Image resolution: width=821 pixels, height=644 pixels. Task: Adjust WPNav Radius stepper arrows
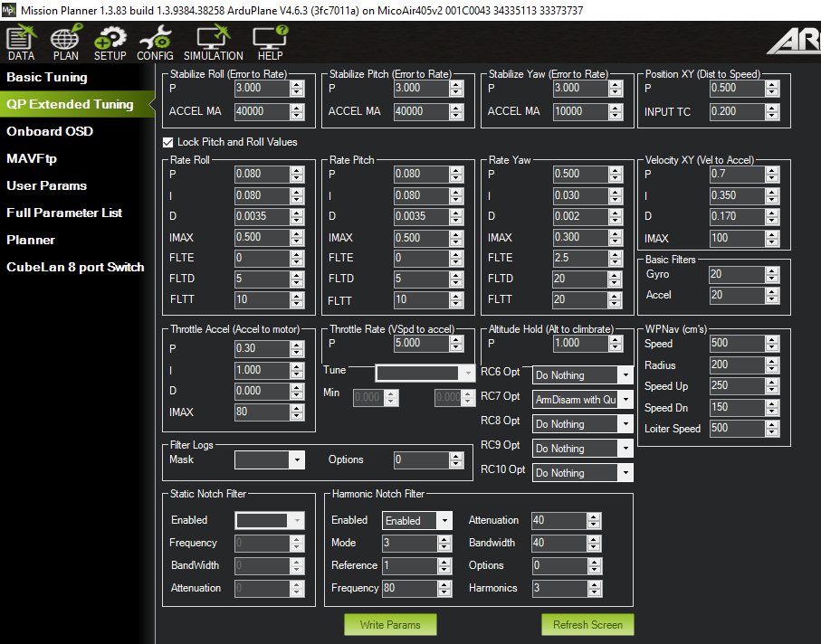pyautogui.click(x=772, y=365)
